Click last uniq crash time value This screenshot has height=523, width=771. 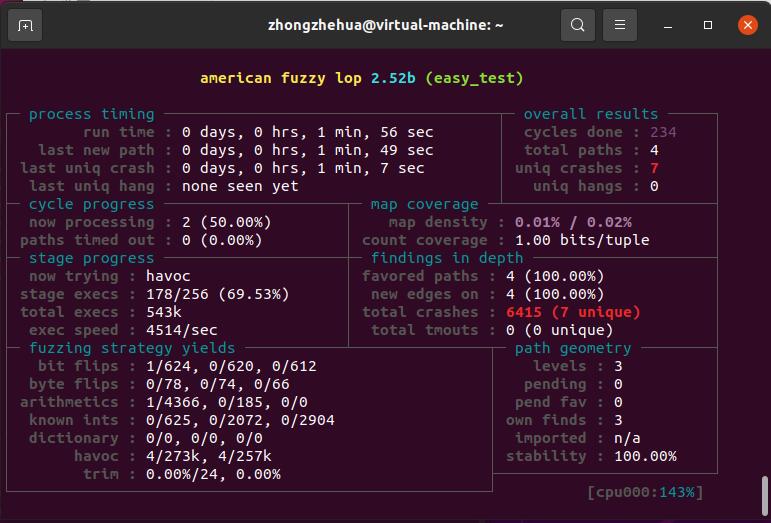303,168
